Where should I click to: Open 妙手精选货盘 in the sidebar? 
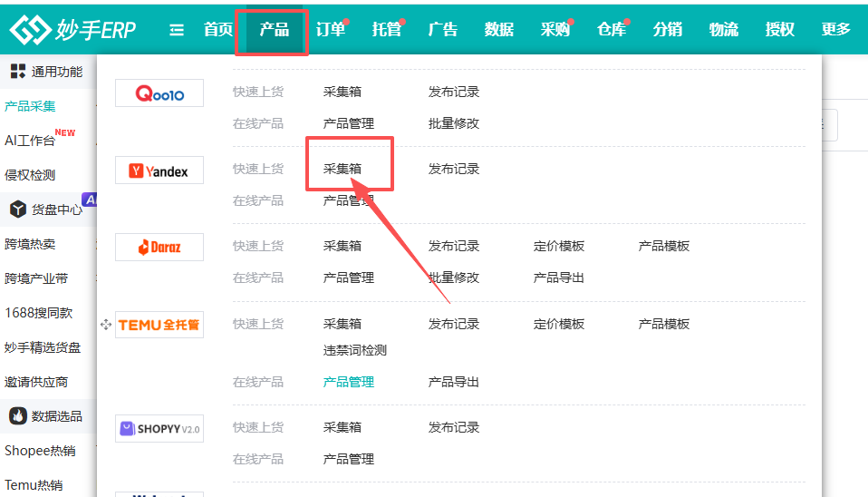coord(43,347)
